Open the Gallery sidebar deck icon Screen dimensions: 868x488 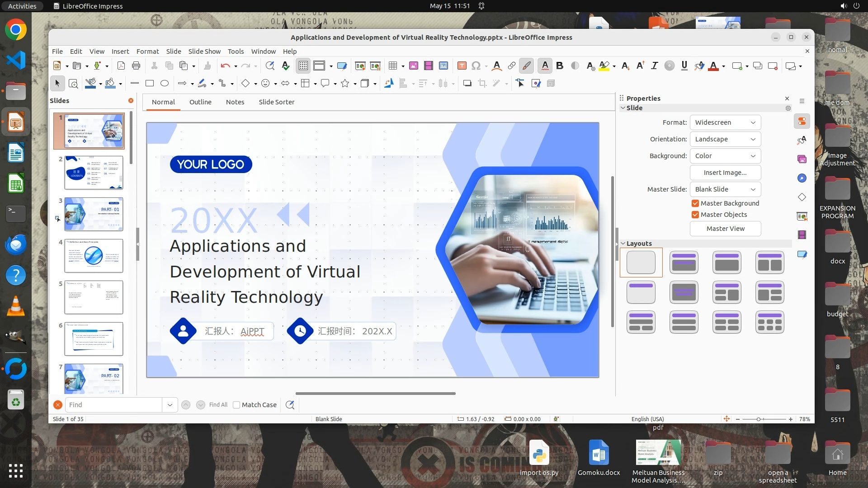(802, 159)
